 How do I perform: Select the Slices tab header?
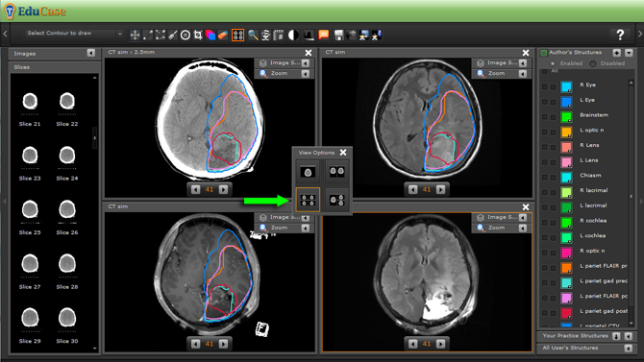[54, 67]
